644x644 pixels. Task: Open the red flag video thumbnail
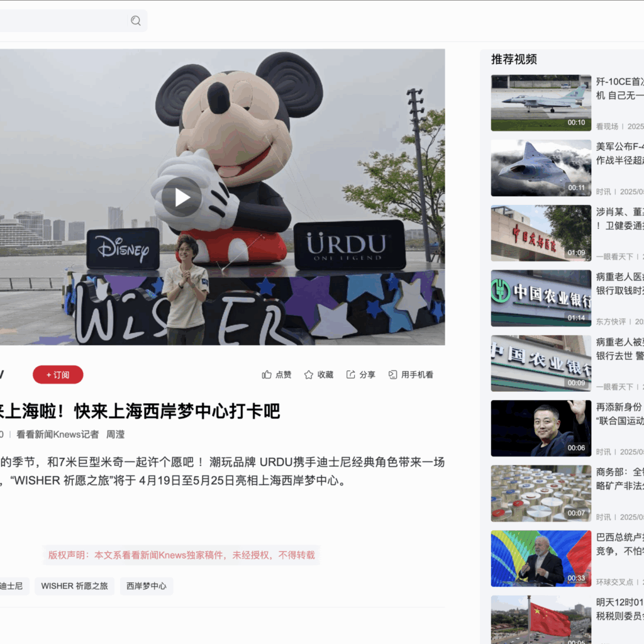tap(541, 619)
